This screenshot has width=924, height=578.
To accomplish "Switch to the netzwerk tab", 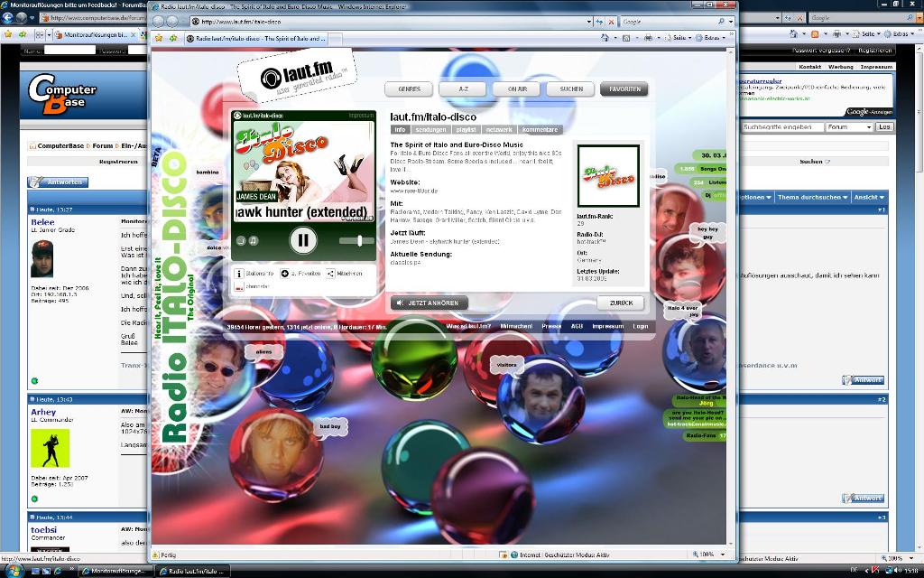I will (499, 130).
